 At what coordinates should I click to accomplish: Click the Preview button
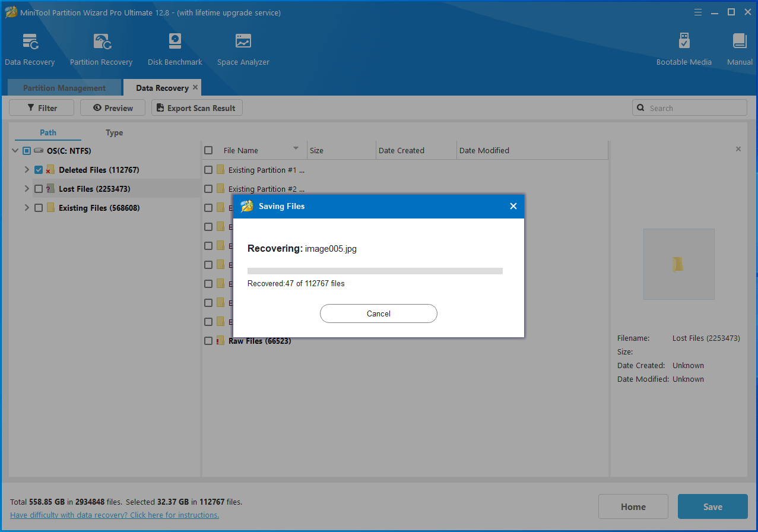(113, 108)
